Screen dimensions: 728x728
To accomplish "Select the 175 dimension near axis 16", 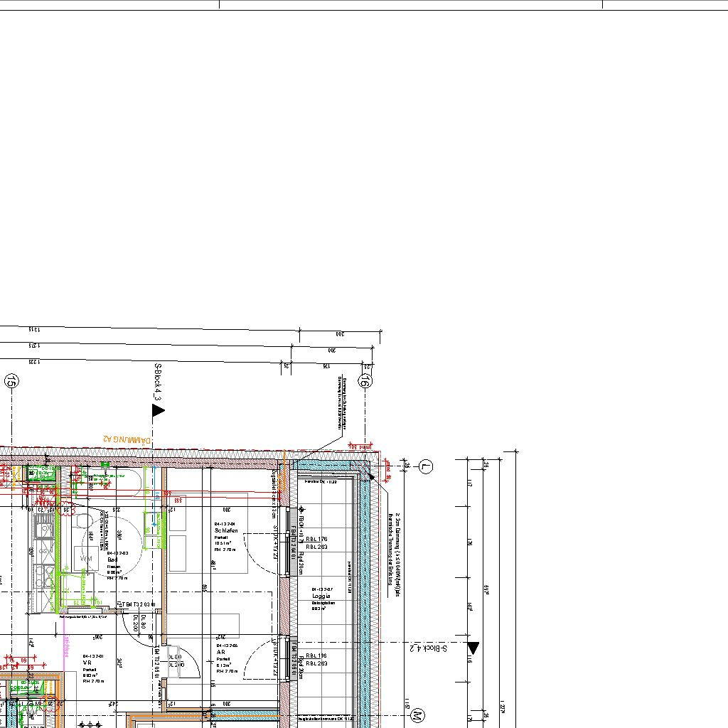I will coord(326,366).
